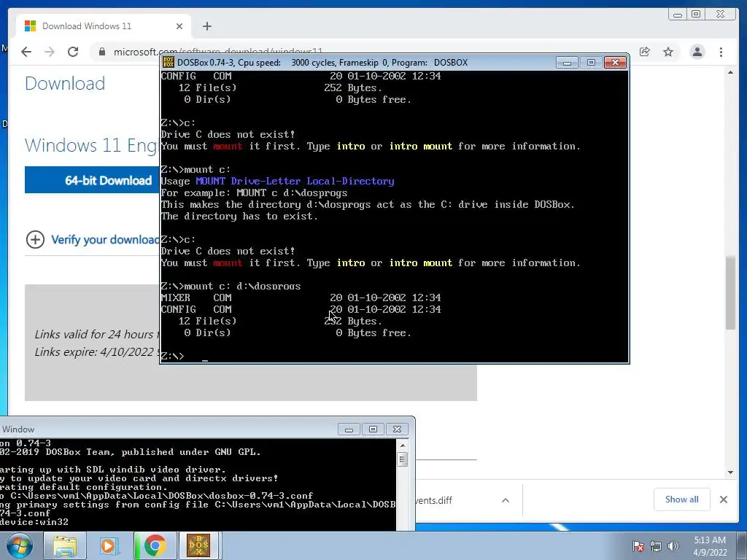Open the Chrome profile avatar
The width and height of the screenshot is (747, 560).
[x=697, y=52]
